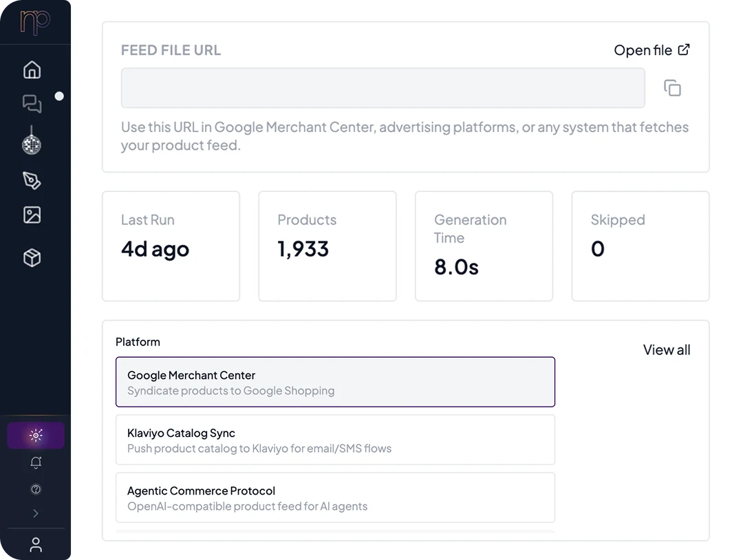The image size is (743, 560).
Task: Copy the feed file URL
Action: click(x=672, y=88)
